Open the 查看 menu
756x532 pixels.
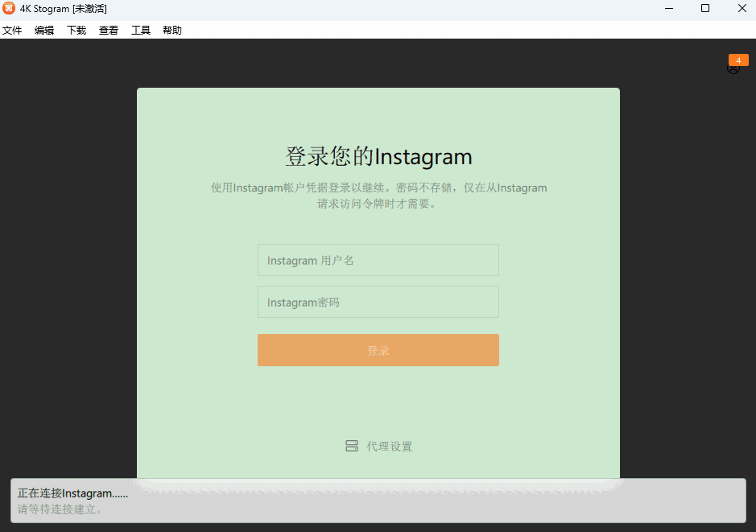click(x=108, y=30)
